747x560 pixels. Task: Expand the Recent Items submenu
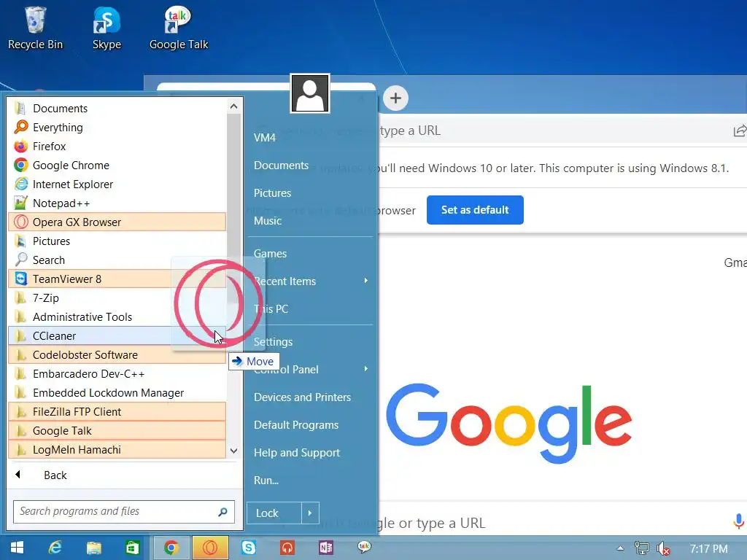[x=366, y=281]
